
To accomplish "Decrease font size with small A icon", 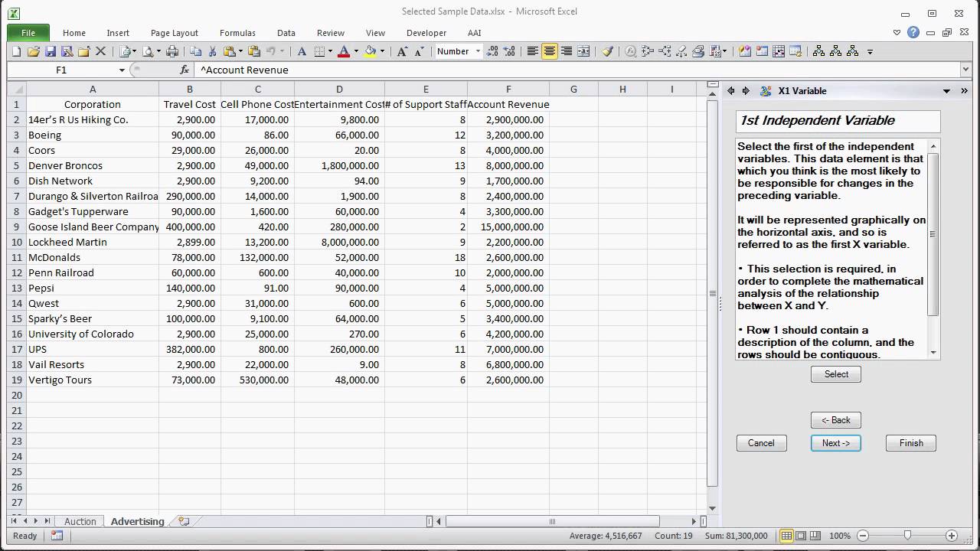I will tap(419, 51).
